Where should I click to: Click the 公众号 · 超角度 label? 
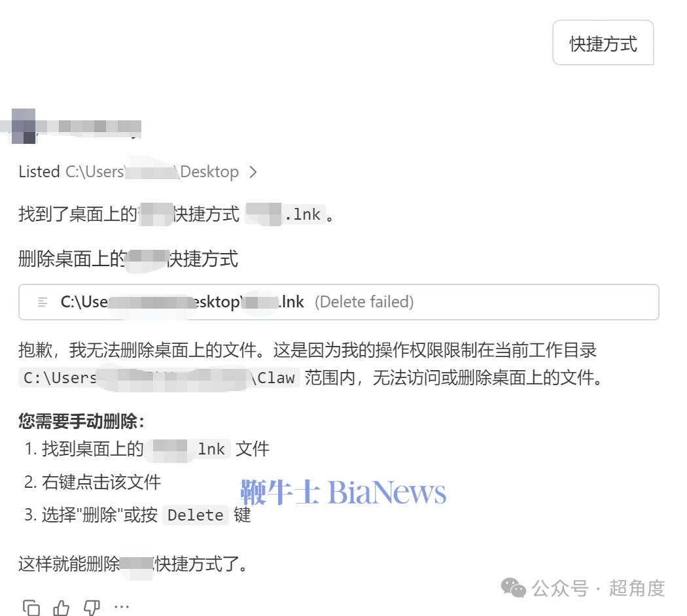[599, 588]
